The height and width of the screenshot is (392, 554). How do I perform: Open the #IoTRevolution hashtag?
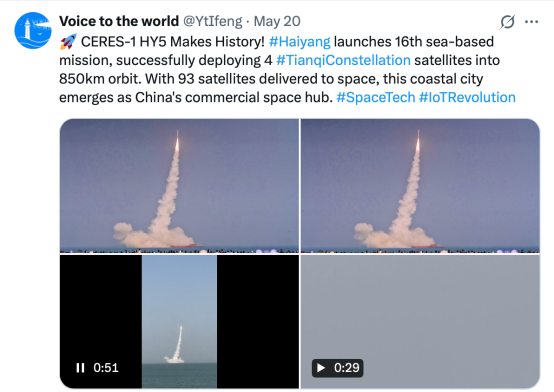467,97
